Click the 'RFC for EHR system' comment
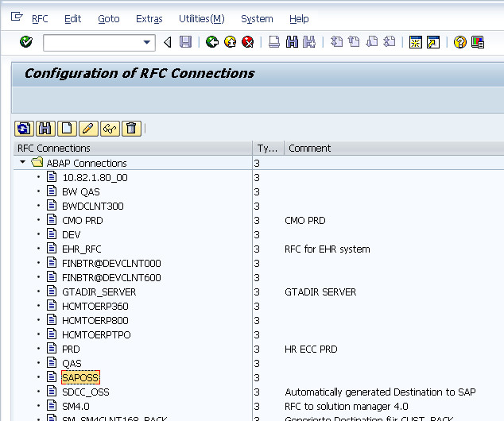Viewport: 504px width, 421px height. pos(328,249)
